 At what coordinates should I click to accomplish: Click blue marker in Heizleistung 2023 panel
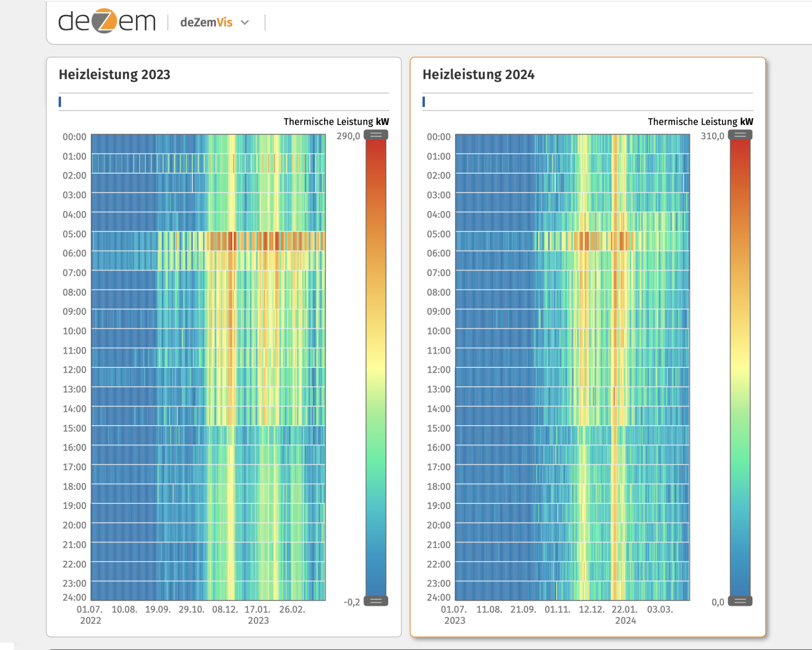[60, 102]
